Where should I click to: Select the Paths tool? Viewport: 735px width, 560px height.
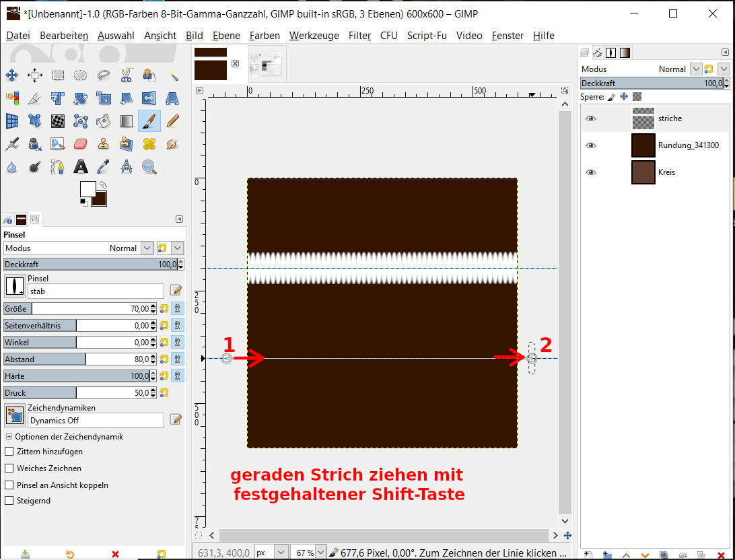pyautogui.click(x=58, y=167)
